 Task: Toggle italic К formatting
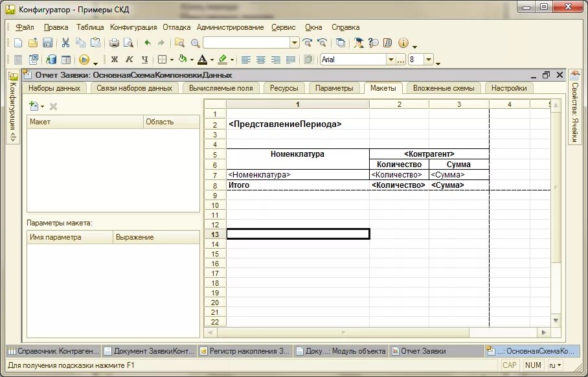click(130, 60)
